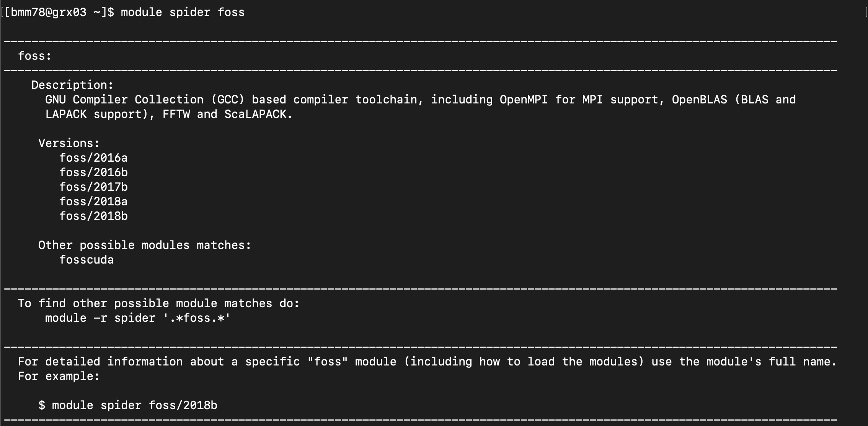Click the foss/2016a version line
This screenshot has height=426, width=868.
pos(93,158)
